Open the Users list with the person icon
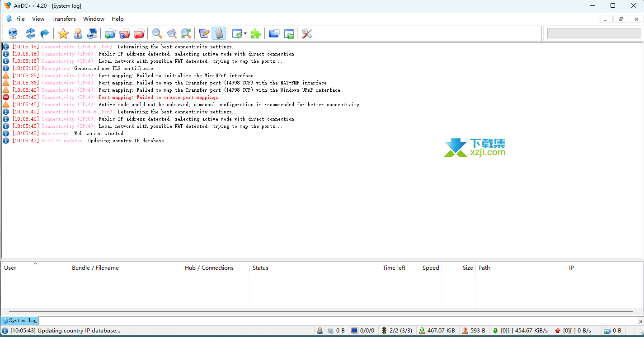This screenshot has width=644, height=337. click(x=78, y=33)
